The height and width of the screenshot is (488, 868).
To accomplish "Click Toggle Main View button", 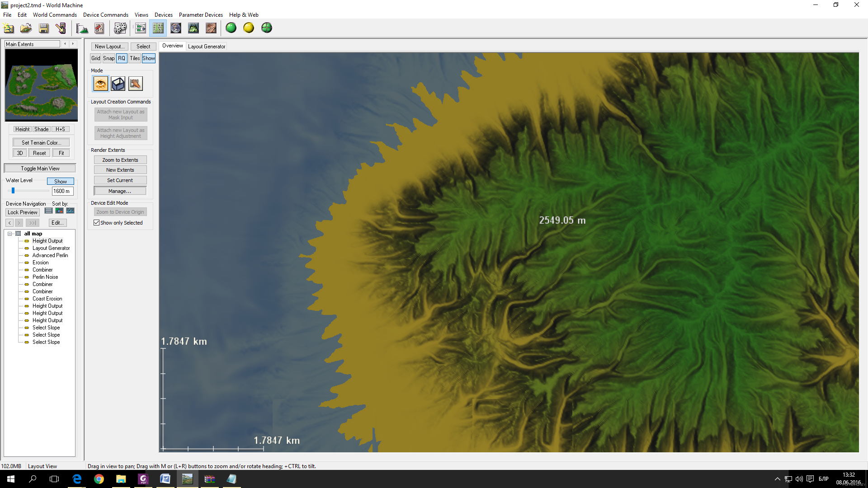I will click(40, 169).
